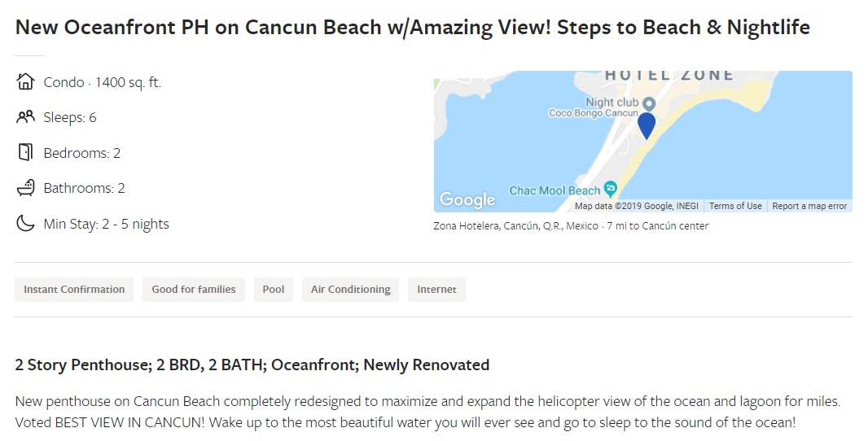
Task: Click the Chac Mool Beach camera marker
Action: point(610,189)
